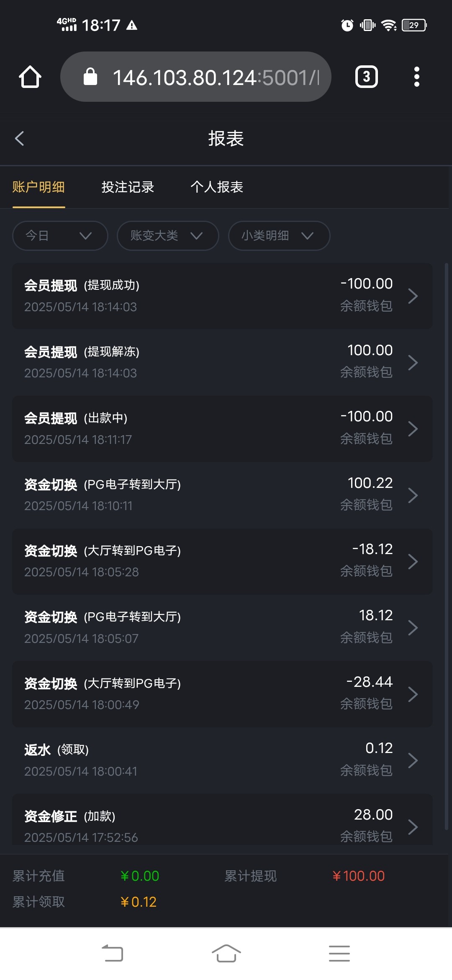Expand the 今日 date filter dropdown
This screenshot has height=980, width=452.
[x=60, y=236]
